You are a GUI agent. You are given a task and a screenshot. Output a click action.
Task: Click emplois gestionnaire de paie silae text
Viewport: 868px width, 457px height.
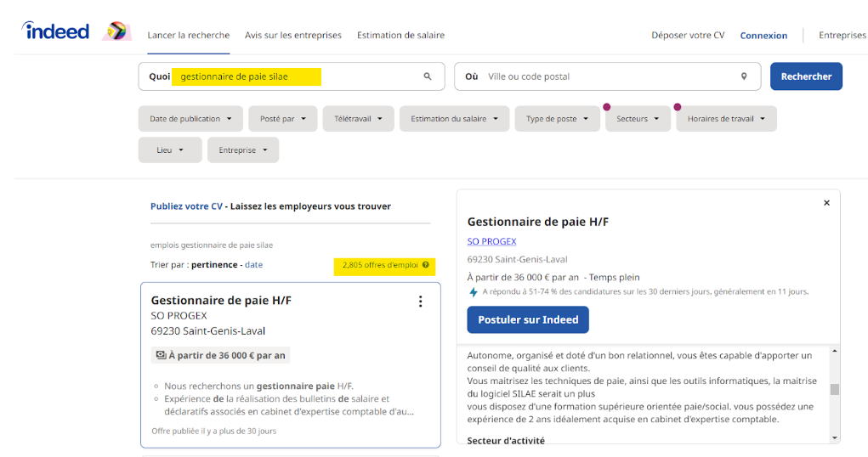pos(212,245)
